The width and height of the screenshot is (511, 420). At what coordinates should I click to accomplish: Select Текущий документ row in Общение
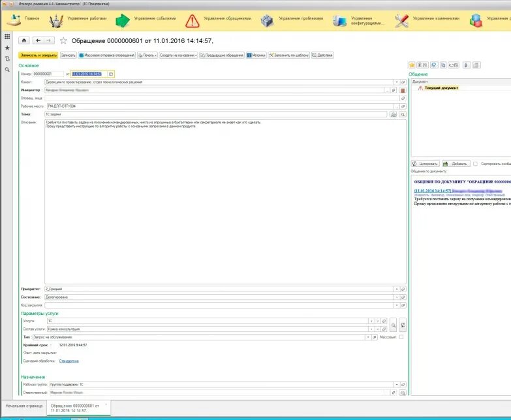(441, 88)
